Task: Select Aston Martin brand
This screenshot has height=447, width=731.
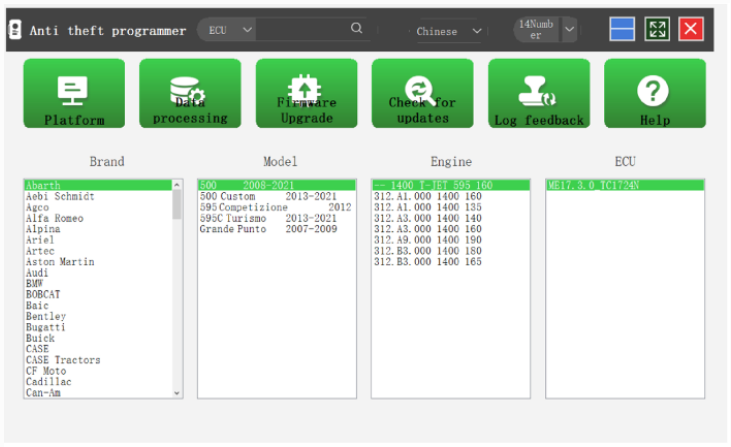Action: coord(60,262)
